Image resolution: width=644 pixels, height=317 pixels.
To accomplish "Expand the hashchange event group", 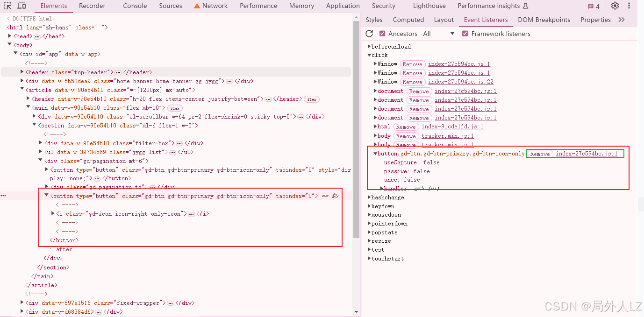I will click(x=369, y=197).
